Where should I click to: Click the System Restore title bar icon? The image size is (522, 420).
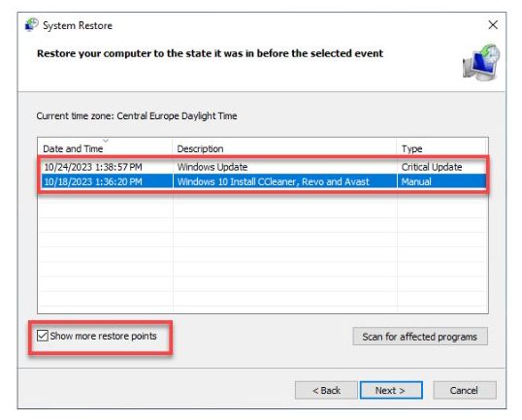pos(32,25)
